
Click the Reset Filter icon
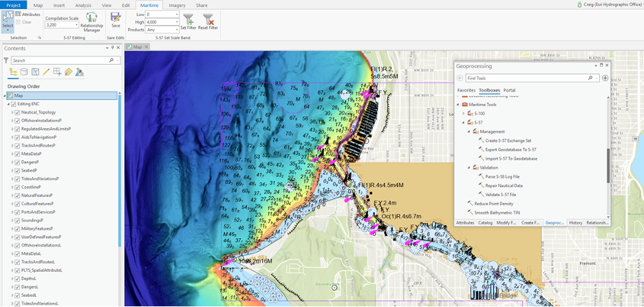point(208,20)
